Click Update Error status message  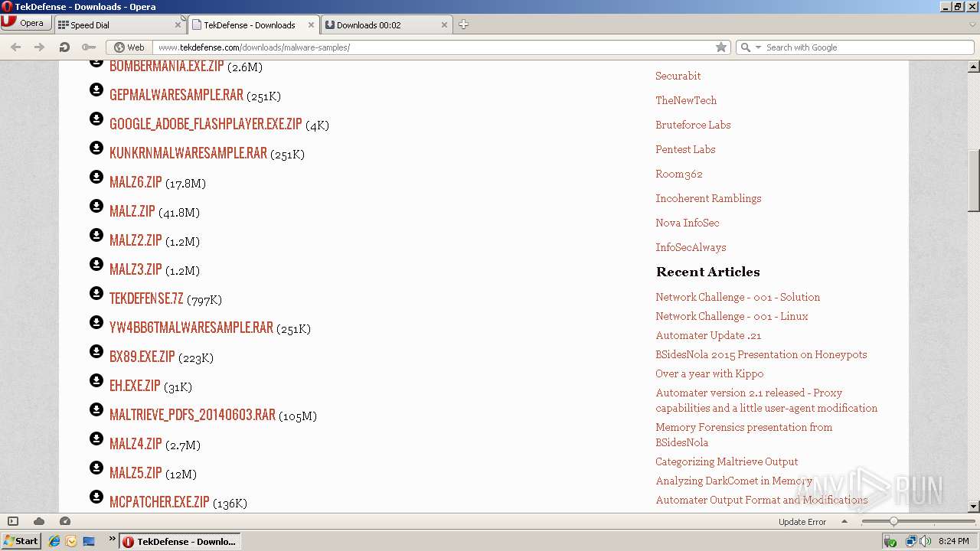pos(802,522)
